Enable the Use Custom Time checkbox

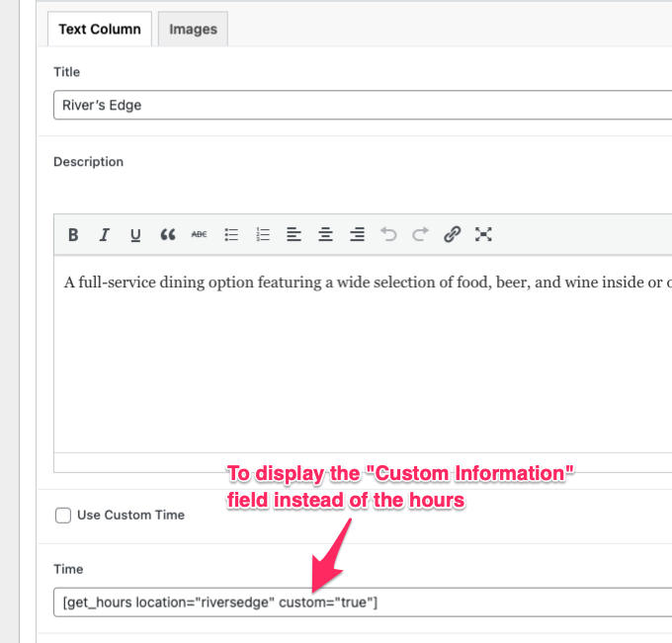pyautogui.click(x=63, y=515)
